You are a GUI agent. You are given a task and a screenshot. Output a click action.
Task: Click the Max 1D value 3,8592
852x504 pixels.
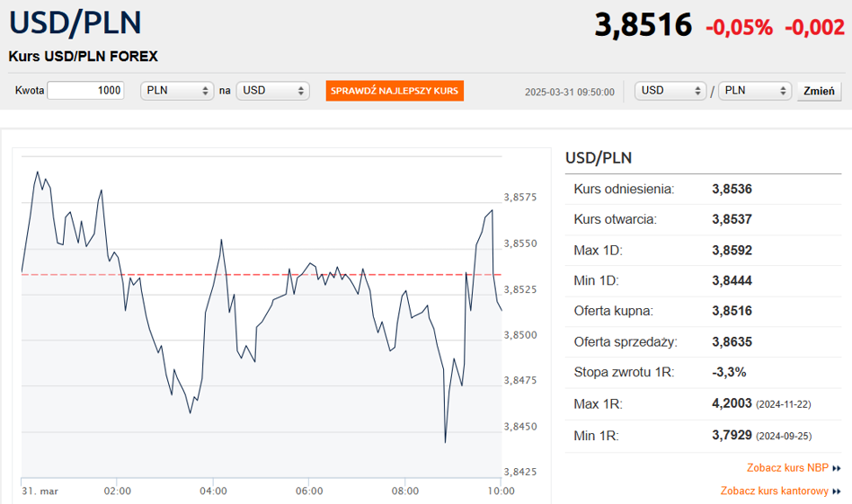[732, 251]
